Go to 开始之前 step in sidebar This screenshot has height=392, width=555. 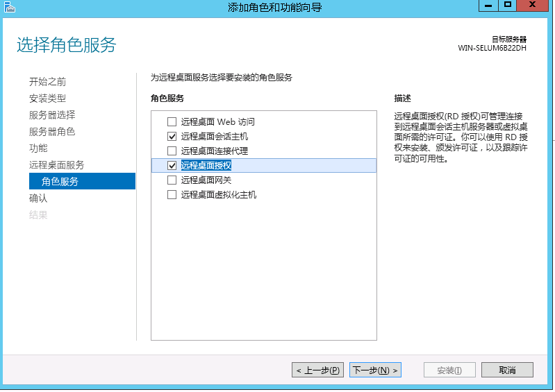click(47, 82)
